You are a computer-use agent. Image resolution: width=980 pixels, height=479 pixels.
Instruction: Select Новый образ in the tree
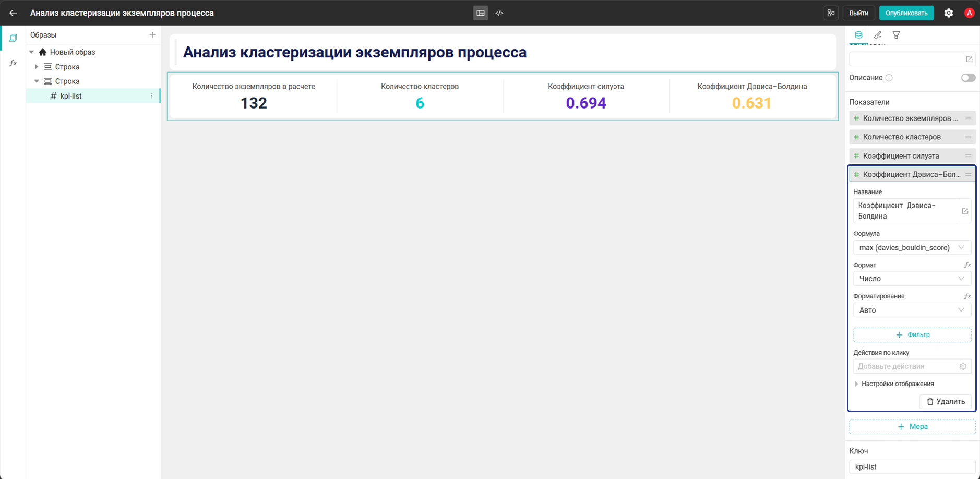pyautogui.click(x=73, y=52)
